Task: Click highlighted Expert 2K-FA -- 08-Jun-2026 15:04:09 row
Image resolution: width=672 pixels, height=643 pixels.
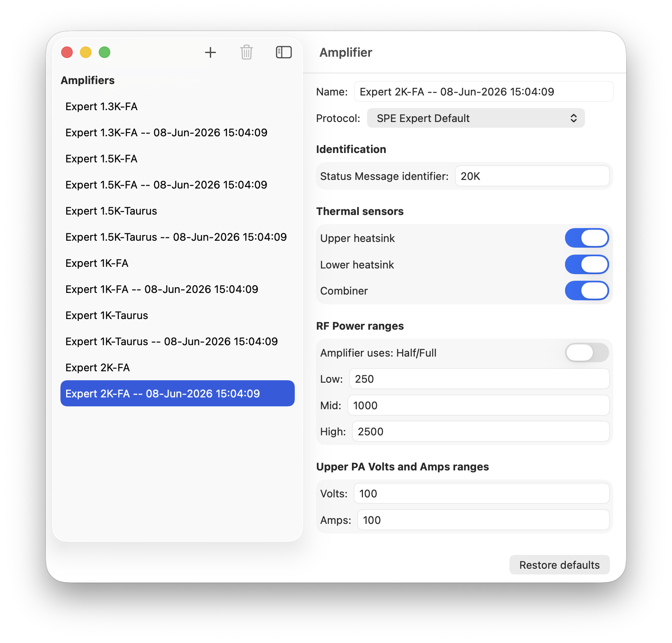Action: coord(178,393)
